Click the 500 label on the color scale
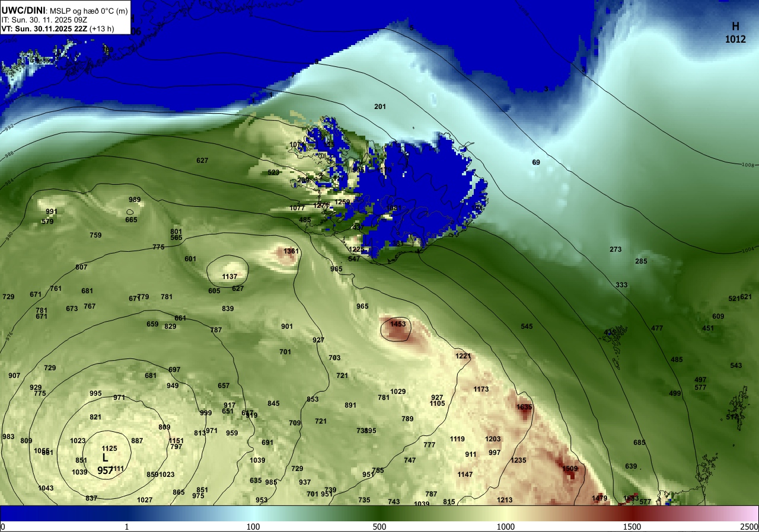This screenshot has height=532, width=759. point(379,527)
